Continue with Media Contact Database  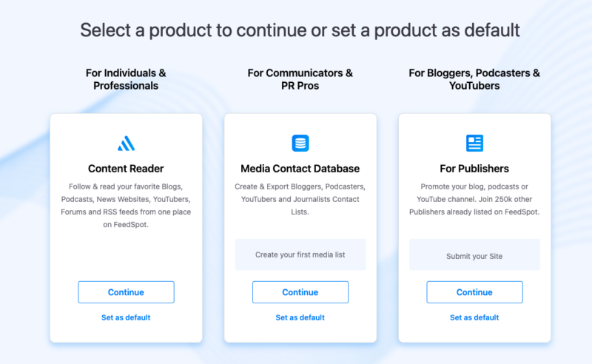tap(300, 292)
